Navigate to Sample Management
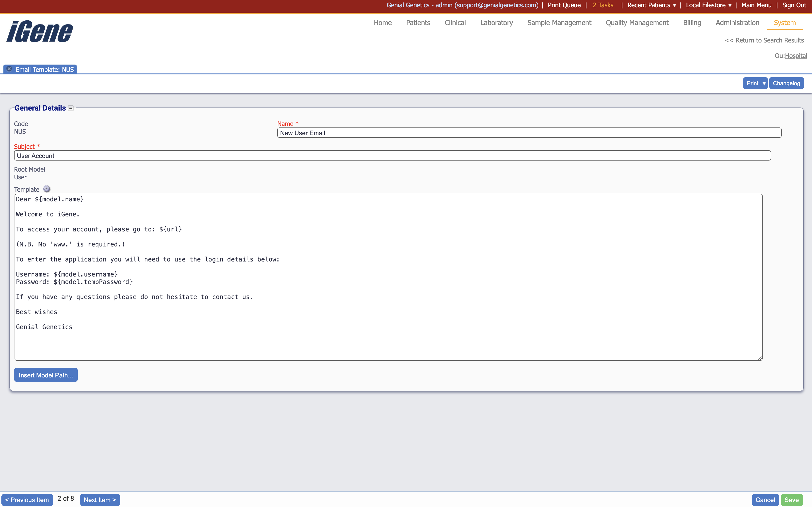 pyautogui.click(x=559, y=23)
